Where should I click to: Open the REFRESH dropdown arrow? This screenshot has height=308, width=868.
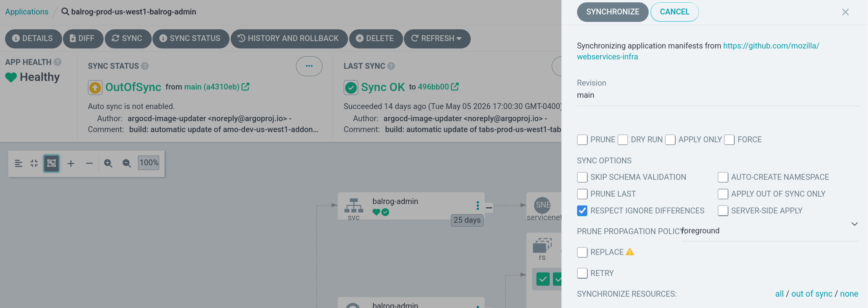[459, 38]
